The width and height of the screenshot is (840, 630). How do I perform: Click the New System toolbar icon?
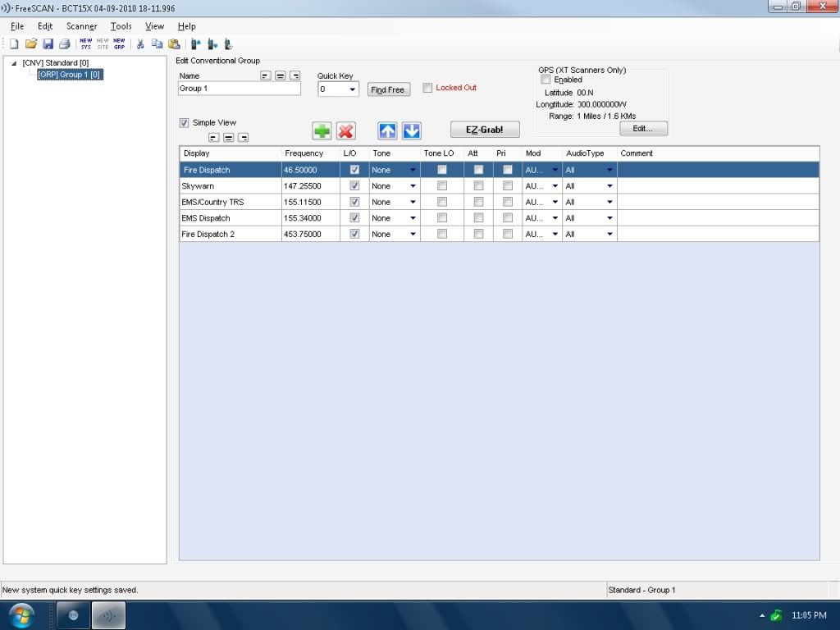tap(86, 43)
